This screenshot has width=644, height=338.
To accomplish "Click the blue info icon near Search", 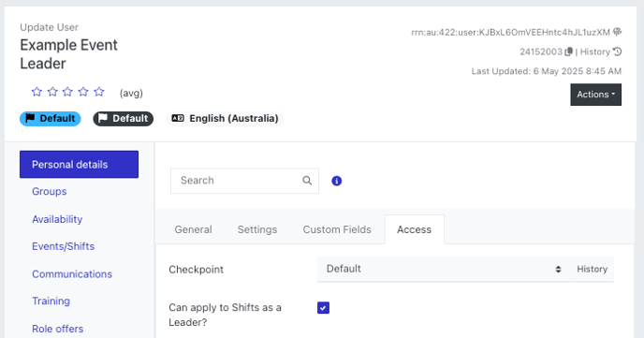I will pyautogui.click(x=336, y=181).
